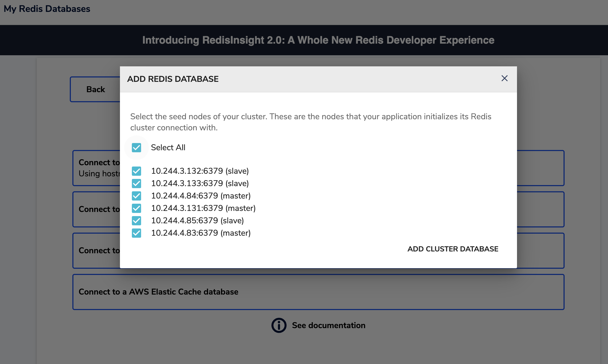
Task: Click the ADD CLUSTER DATABASE button
Action: tap(453, 249)
